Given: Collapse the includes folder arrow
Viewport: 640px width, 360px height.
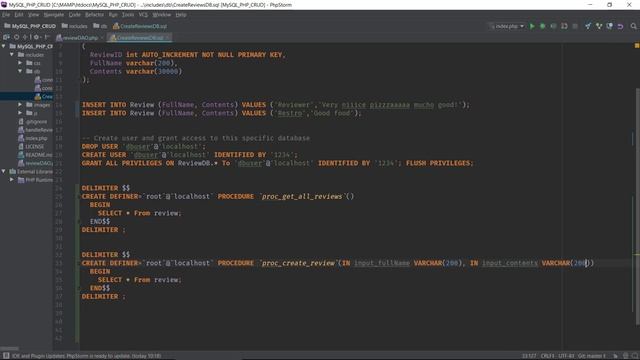Looking at the screenshot, I should click(12, 54).
